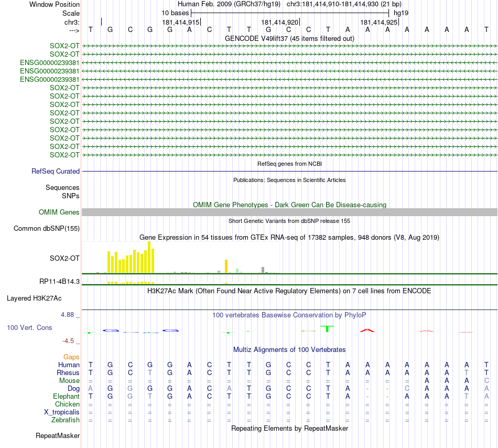
Task: Click the ---> sequence direction arrow label
Action: click(x=74, y=30)
